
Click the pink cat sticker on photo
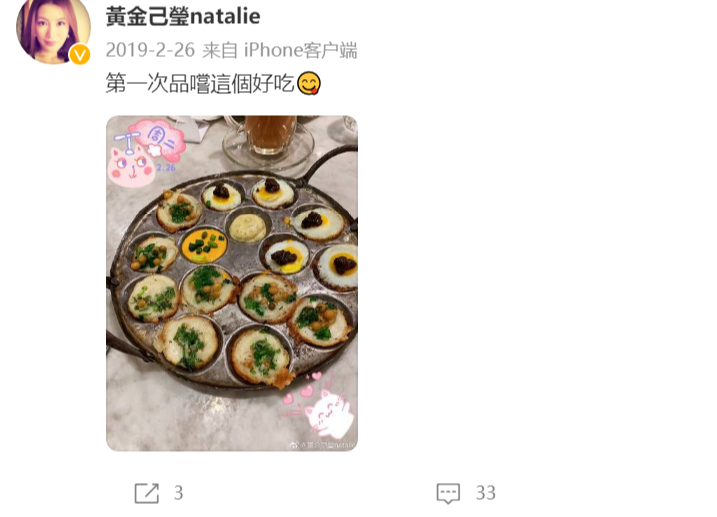click(x=130, y=167)
